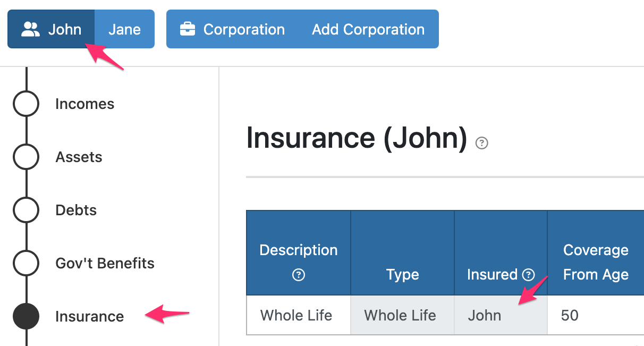Click the Assets step circle
This screenshot has height=346, width=644.
[26, 157]
